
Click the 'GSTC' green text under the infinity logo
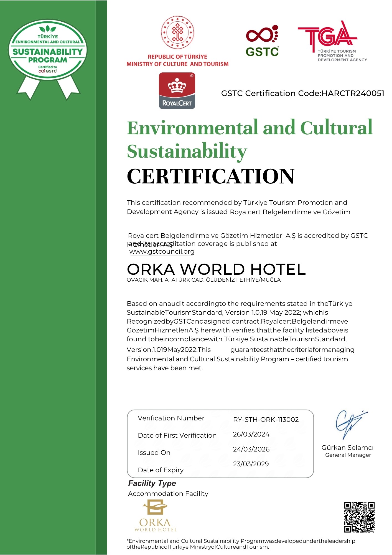pyautogui.click(x=262, y=52)
